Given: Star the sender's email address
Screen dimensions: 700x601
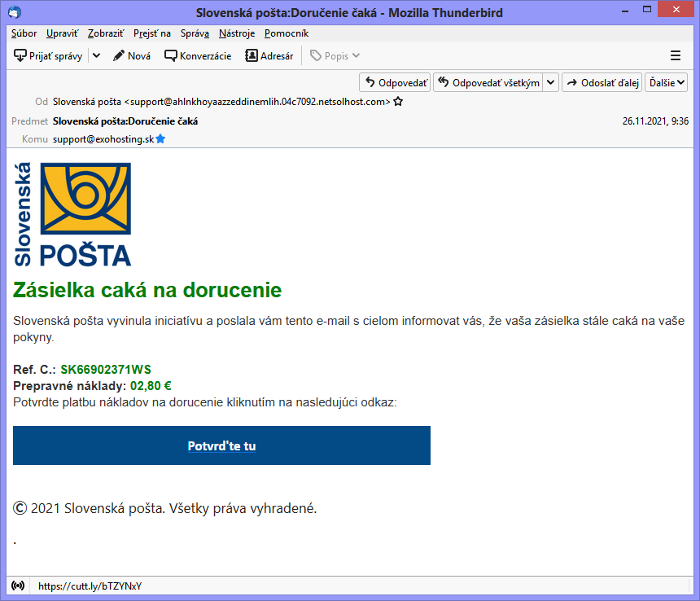Looking at the screenshot, I should pyautogui.click(x=398, y=103).
